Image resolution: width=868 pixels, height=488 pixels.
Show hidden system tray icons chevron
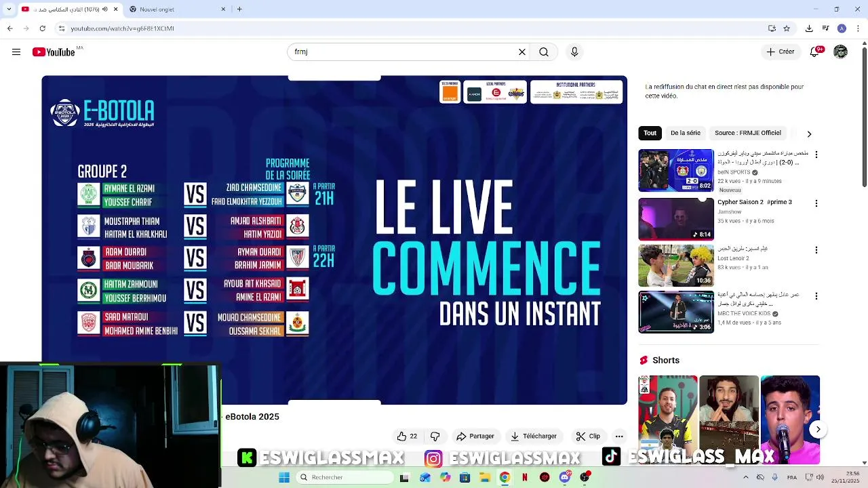[746, 477]
